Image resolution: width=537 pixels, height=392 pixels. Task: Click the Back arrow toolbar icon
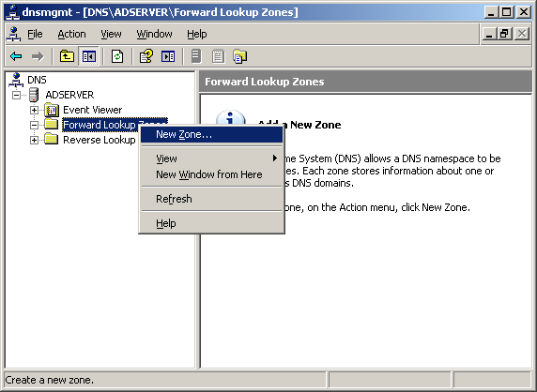coord(16,56)
